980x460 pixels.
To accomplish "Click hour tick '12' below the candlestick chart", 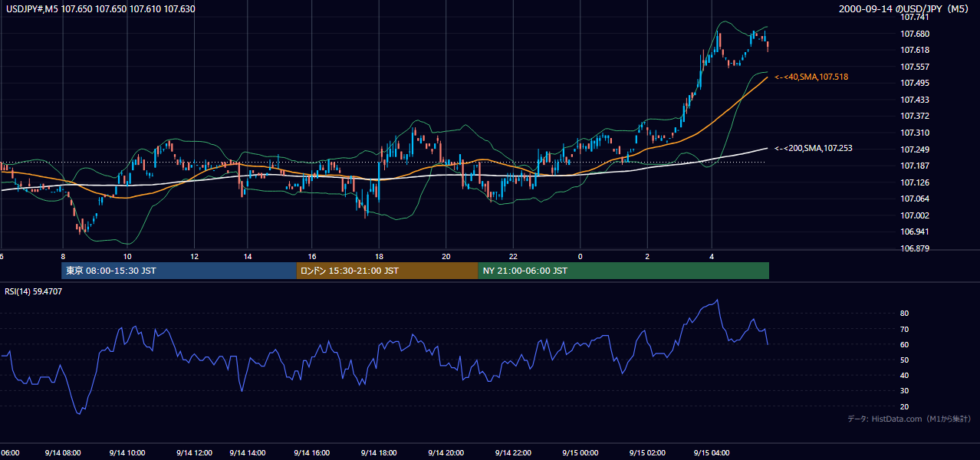I will pyautogui.click(x=194, y=256).
